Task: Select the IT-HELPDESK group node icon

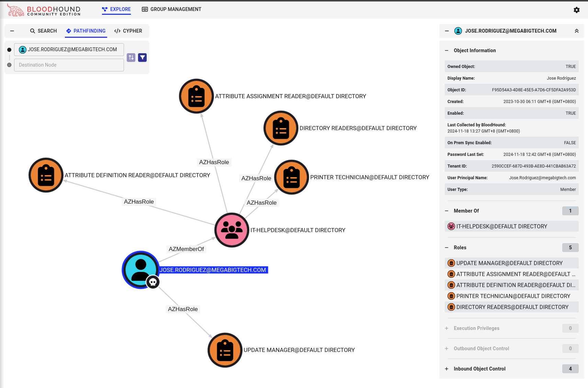Action: tap(231, 230)
